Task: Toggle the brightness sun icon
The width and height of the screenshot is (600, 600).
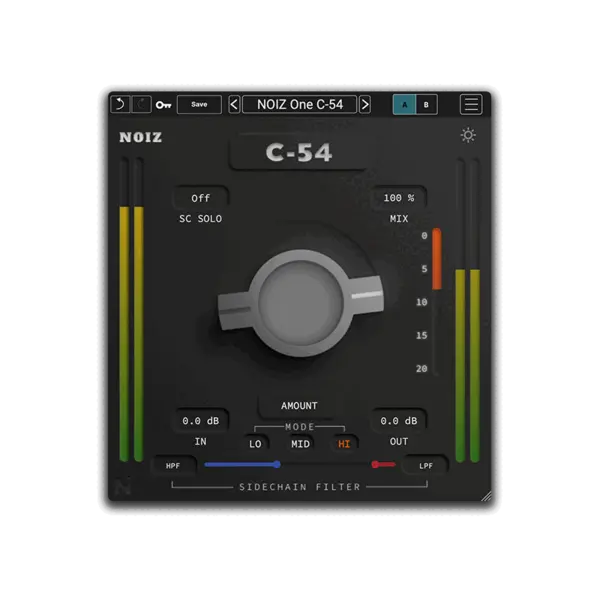Action: pyautogui.click(x=468, y=135)
